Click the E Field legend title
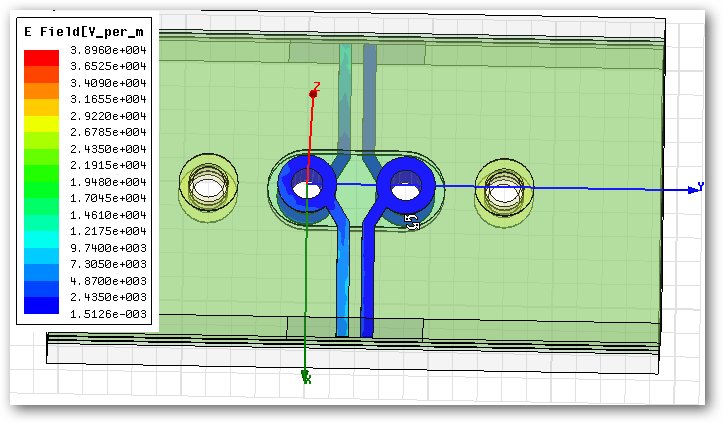The height and width of the screenshot is (423, 723). 84,32
